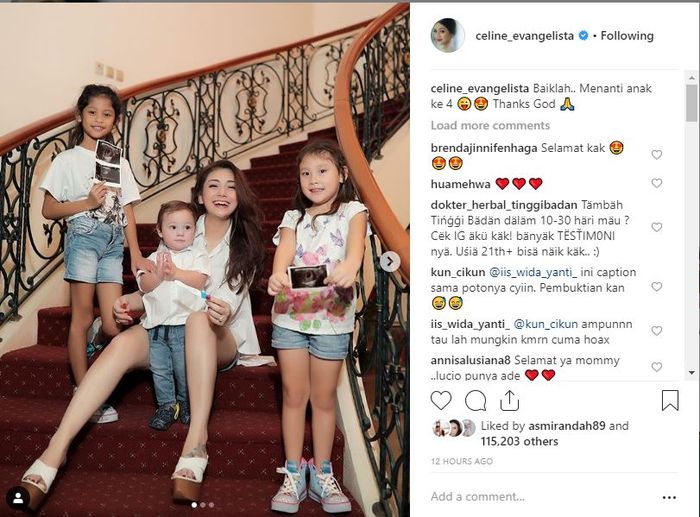Open the three-dot more options menu
700x517 pixels.
pyautogui.click(x=669, y=497)
